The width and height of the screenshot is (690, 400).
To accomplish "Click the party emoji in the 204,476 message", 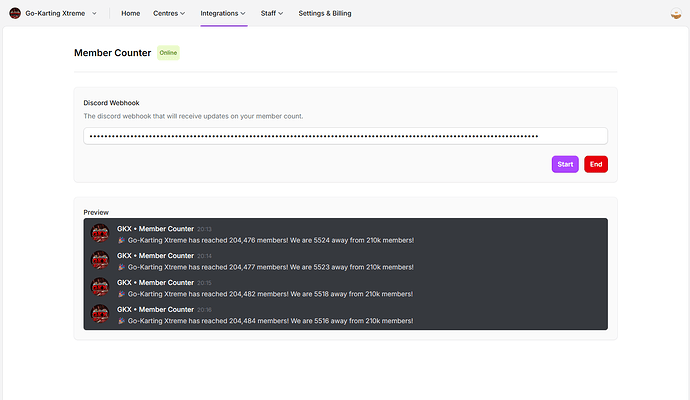I will coord(121,240).
